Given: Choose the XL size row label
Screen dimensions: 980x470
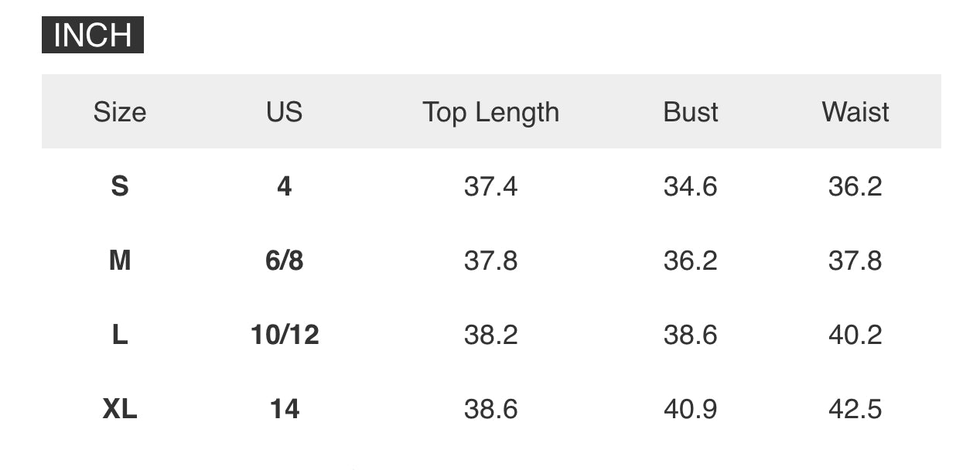Looking at the screenshot, I should tap(119, 409).
